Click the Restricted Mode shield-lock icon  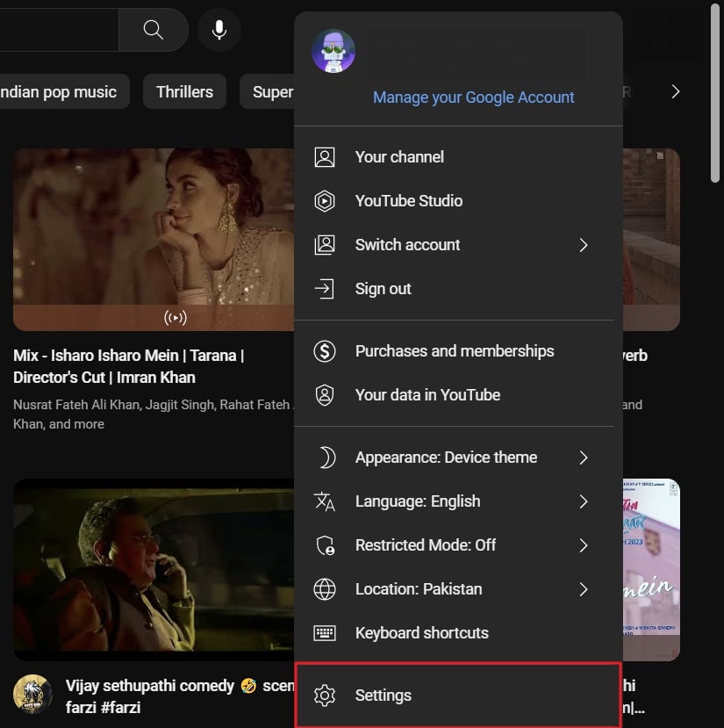pyautogui.click(x=325, y=545)
